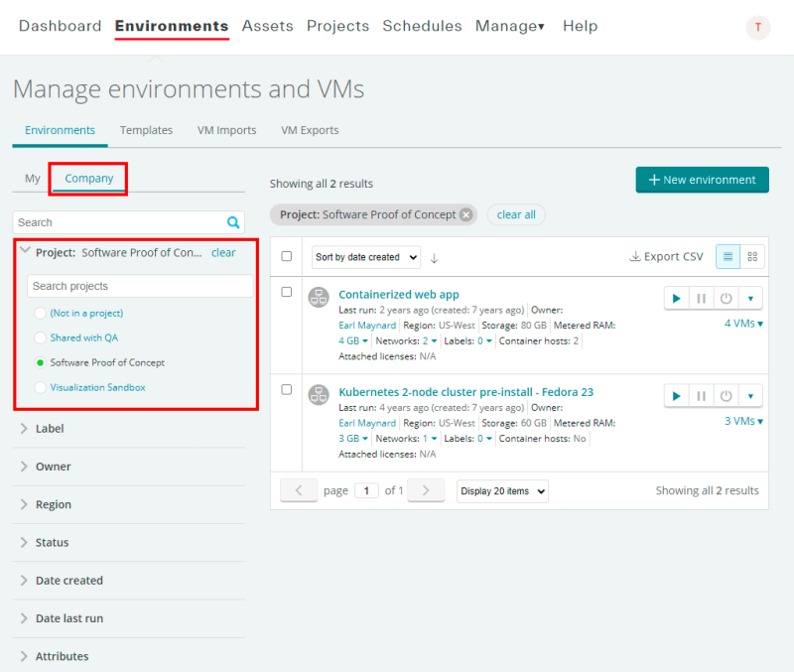The height and width of the screenshot is (672, 794).
Task: Check the Containerized web app checkbox
Action: point(287,292)
